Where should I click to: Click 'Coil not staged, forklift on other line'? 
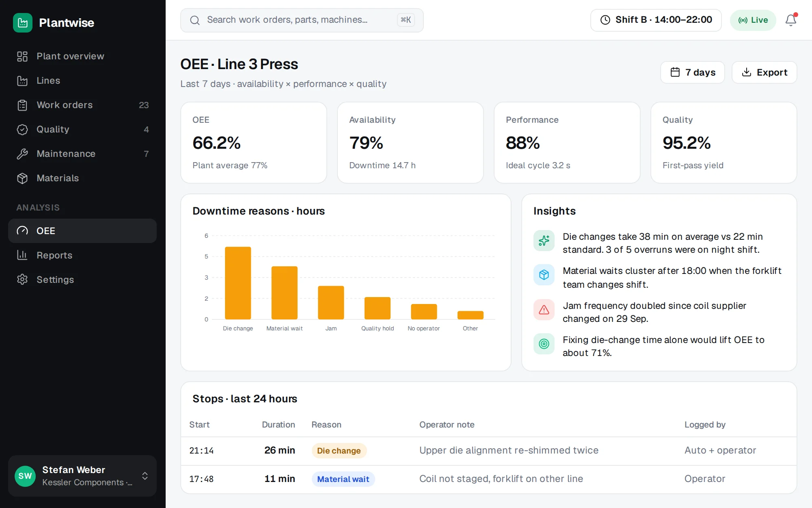click(x=501, y=479)
